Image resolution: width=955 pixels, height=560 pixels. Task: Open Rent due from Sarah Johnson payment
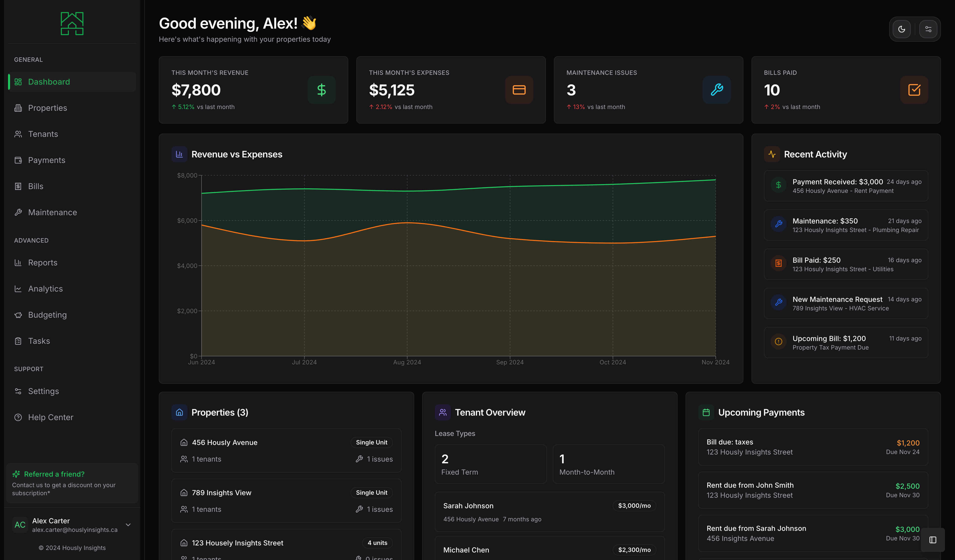pos(813,533)
